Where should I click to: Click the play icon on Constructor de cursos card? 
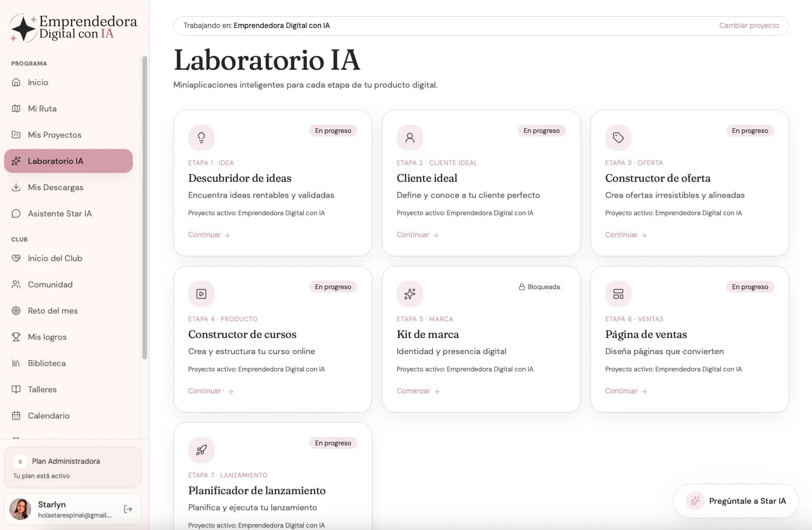pos(201,294)
